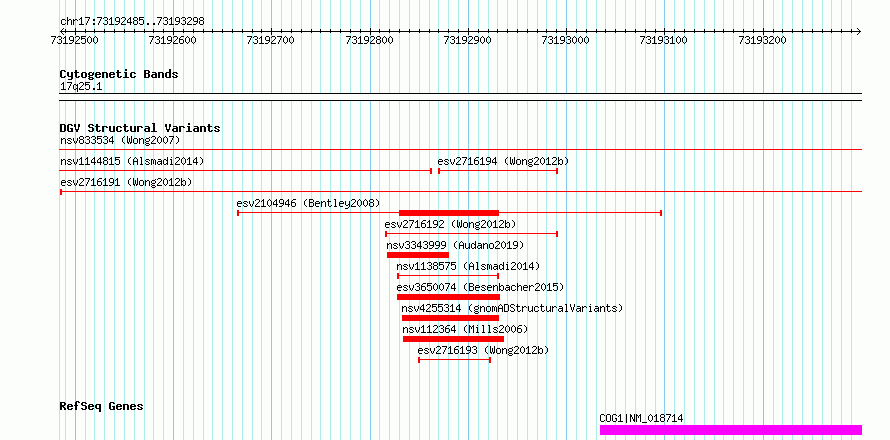The height and width of the screenshot is (440, 890).
Task: Click the 73192700 ruler tick label
Action: coord(271,40)
